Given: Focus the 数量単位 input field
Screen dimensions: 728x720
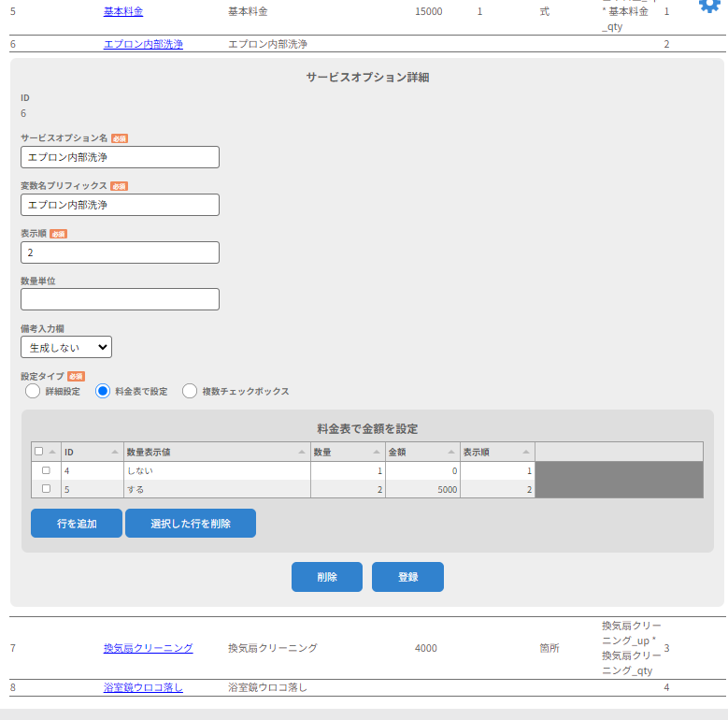Looking at the screenshot, I should [x=120, y=299].
